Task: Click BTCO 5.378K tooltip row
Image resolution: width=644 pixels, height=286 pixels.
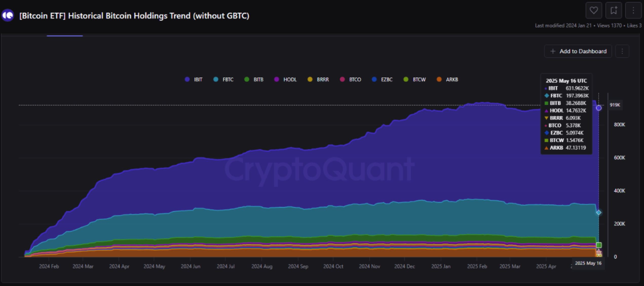Action: pyautogui.click(x=562, y=125)
